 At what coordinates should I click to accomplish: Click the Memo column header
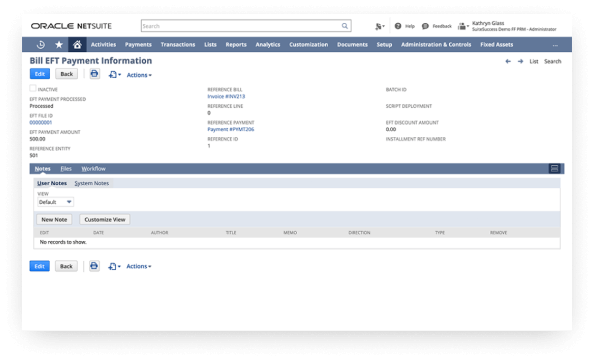(x=290, y=233)
